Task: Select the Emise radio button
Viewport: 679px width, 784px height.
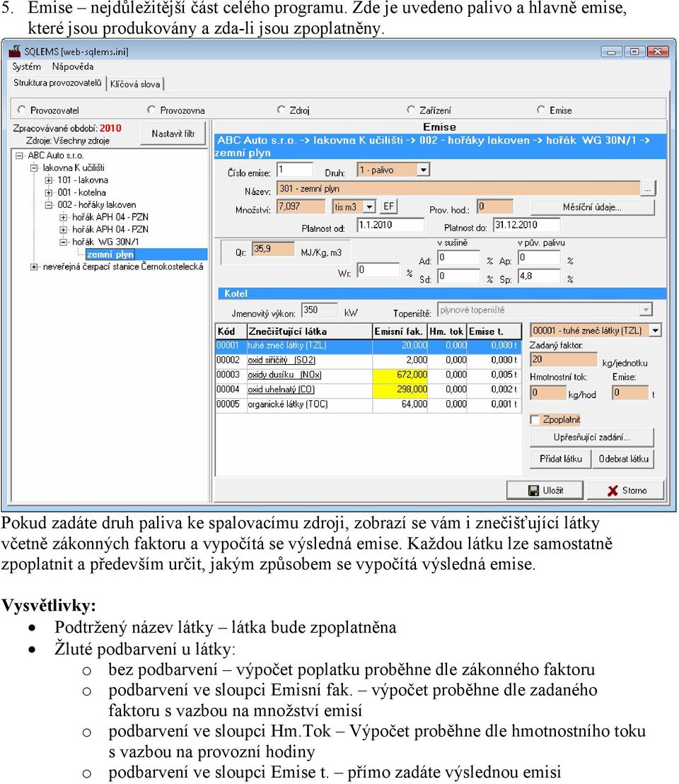Action: tap(541, 110)
